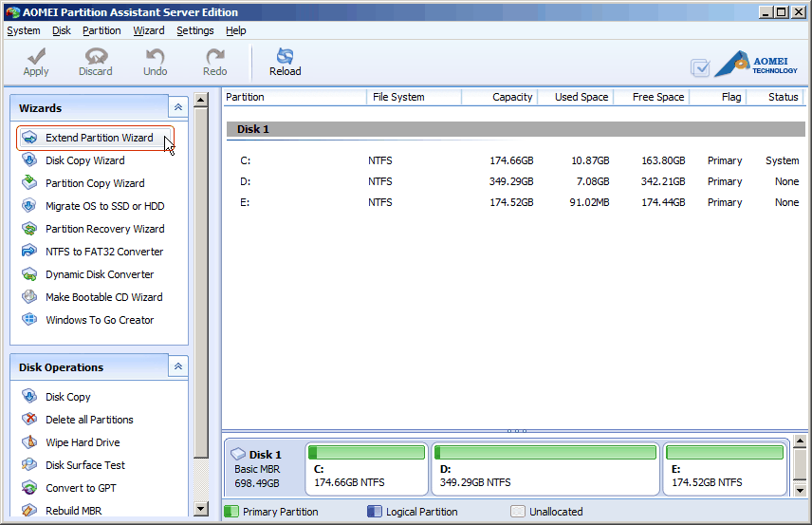Open the System menu
Screen dimensions: 812x525
point(24,30)
